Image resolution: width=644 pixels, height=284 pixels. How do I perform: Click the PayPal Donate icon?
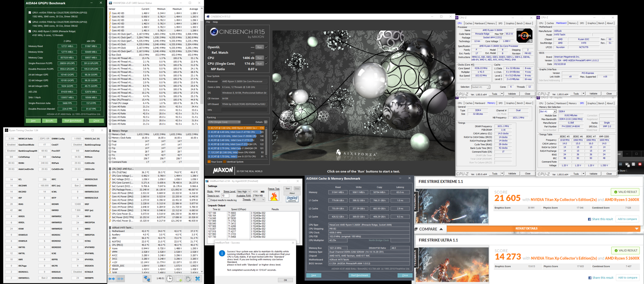click(292, 199)
